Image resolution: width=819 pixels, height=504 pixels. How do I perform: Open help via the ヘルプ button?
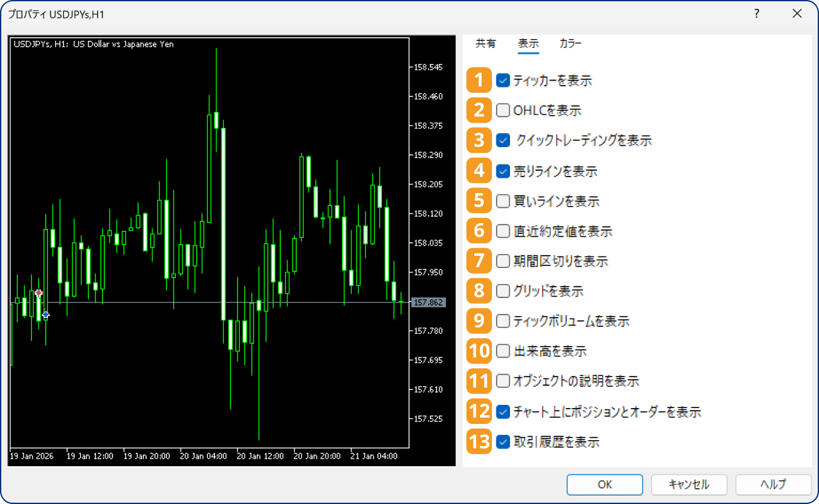click(x=773, y=484)
